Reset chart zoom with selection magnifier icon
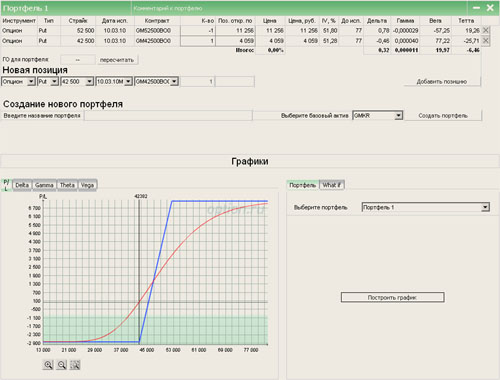 (x=75, y=365)
